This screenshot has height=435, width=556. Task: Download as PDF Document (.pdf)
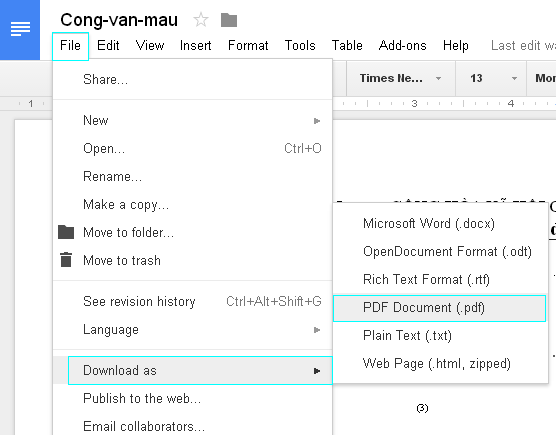(440, 308)
